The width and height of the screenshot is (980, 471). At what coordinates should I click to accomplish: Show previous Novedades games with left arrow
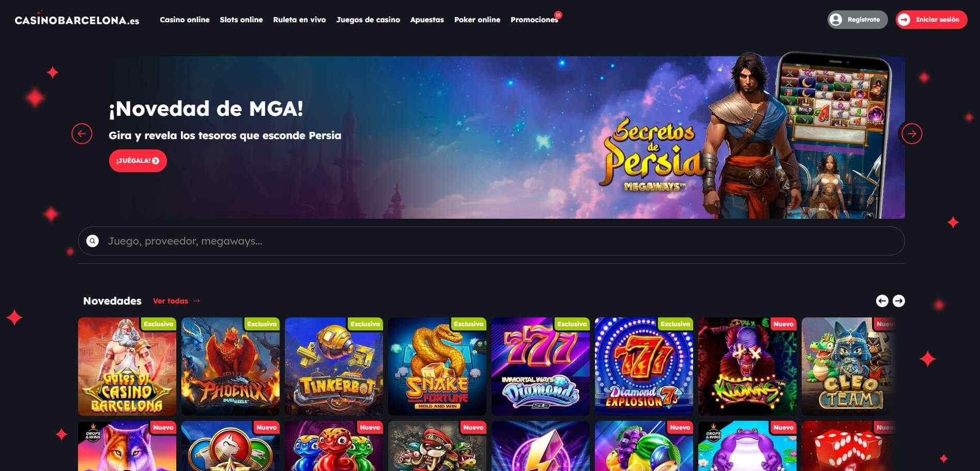tap(882, 301)
